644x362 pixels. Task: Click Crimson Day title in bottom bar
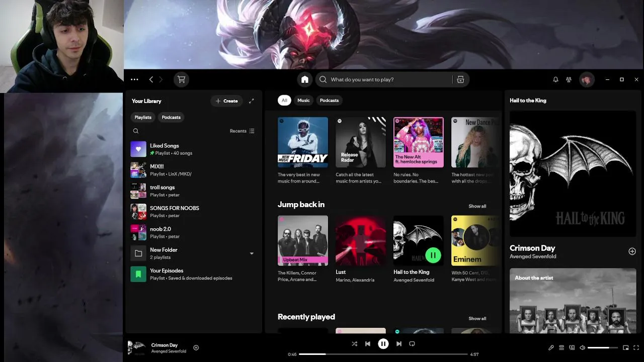coord(164,345)
